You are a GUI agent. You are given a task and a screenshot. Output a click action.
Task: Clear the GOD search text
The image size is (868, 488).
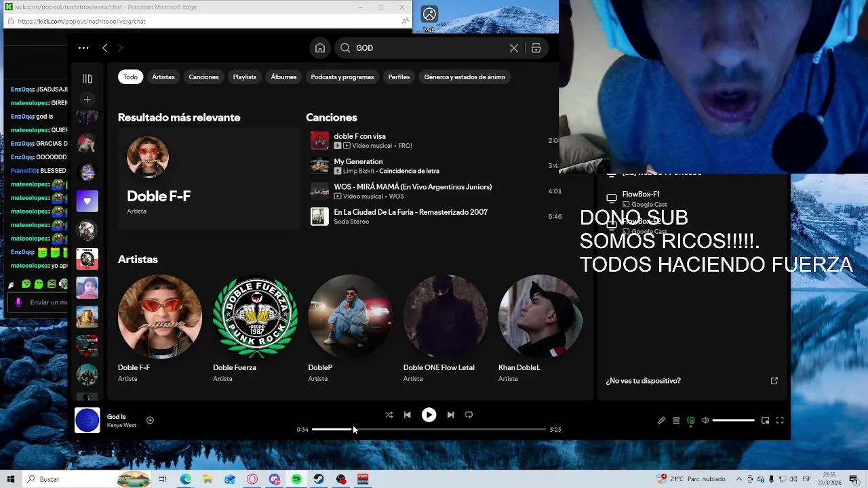point(514,48)
